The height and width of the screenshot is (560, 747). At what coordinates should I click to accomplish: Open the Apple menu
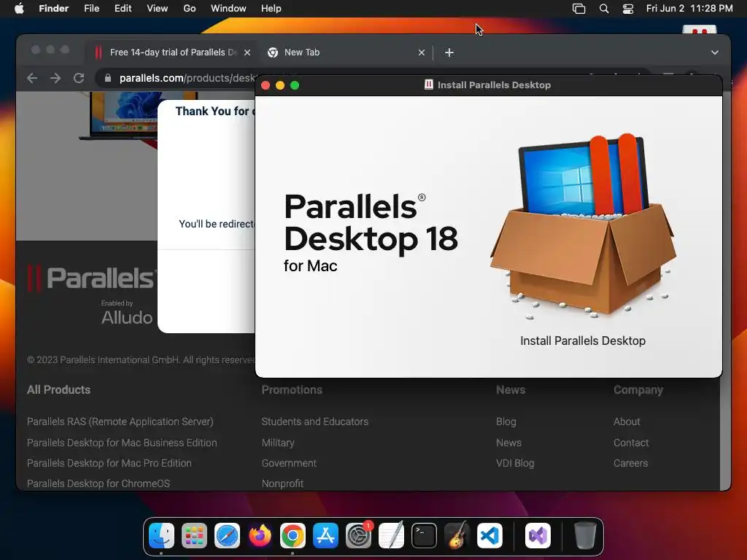click(19, 9)
